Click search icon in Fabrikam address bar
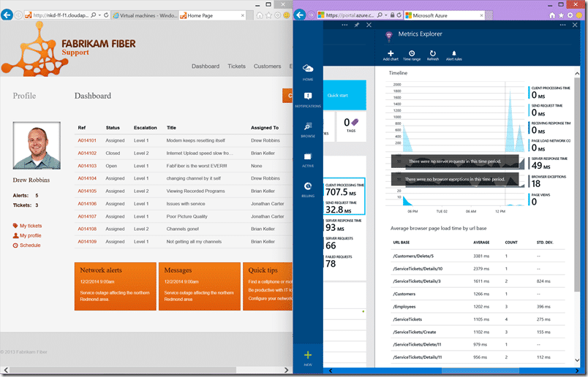Screen dimensions: 588x377 pyautogui.click(x=94, y=15)
